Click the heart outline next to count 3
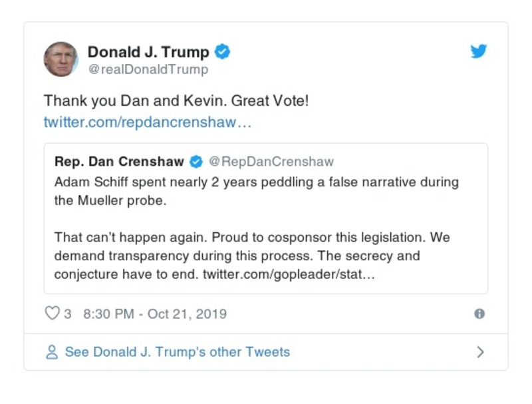 click(x=53, y=313)
